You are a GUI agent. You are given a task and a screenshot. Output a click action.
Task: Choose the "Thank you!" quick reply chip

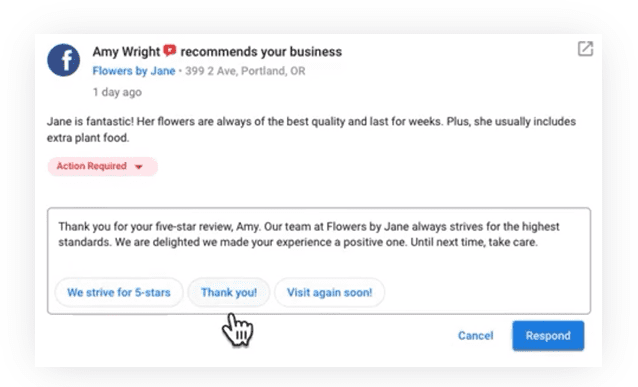(229, 292)
